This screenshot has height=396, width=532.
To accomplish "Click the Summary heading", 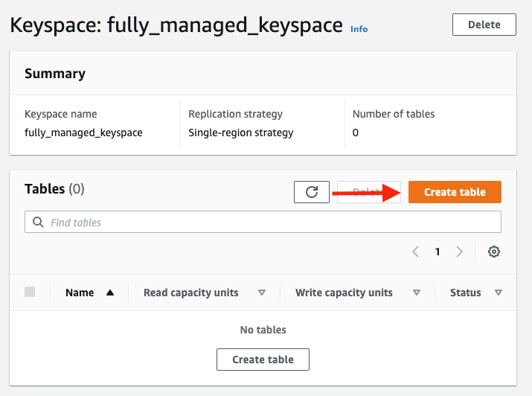I will point(55,74).
